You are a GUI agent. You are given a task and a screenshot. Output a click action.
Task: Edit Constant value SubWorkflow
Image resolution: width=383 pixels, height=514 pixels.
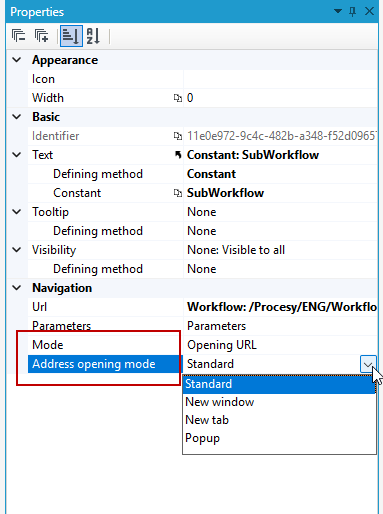[280, 193]
